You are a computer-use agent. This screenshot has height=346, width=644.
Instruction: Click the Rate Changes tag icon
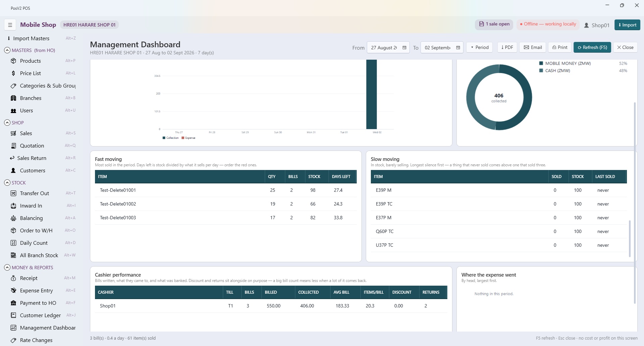coord(13,340)
